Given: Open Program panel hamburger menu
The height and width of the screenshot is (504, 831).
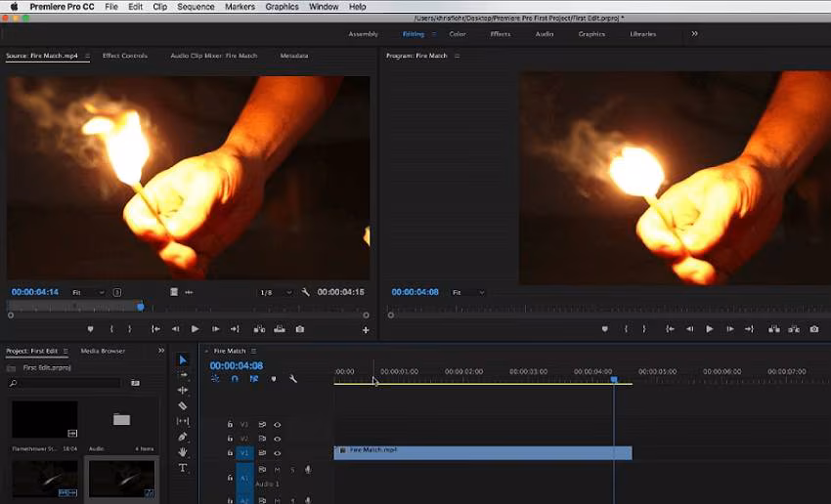Looking at the screenshot, I should click(457, 56).
